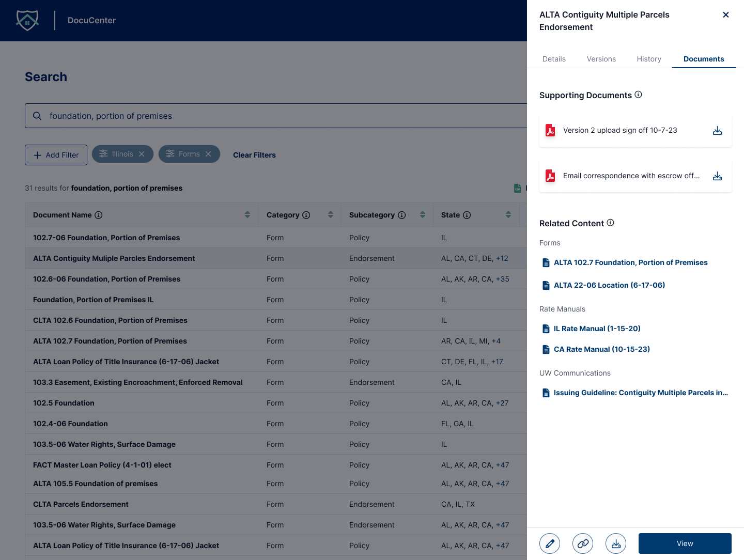
Task: Click the DocuCenter shield logo
Action: coord(27,20)
